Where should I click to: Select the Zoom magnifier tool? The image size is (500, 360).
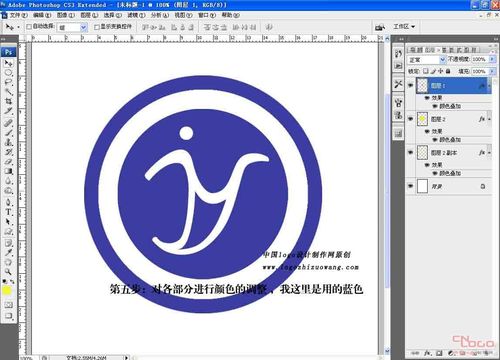8,272
